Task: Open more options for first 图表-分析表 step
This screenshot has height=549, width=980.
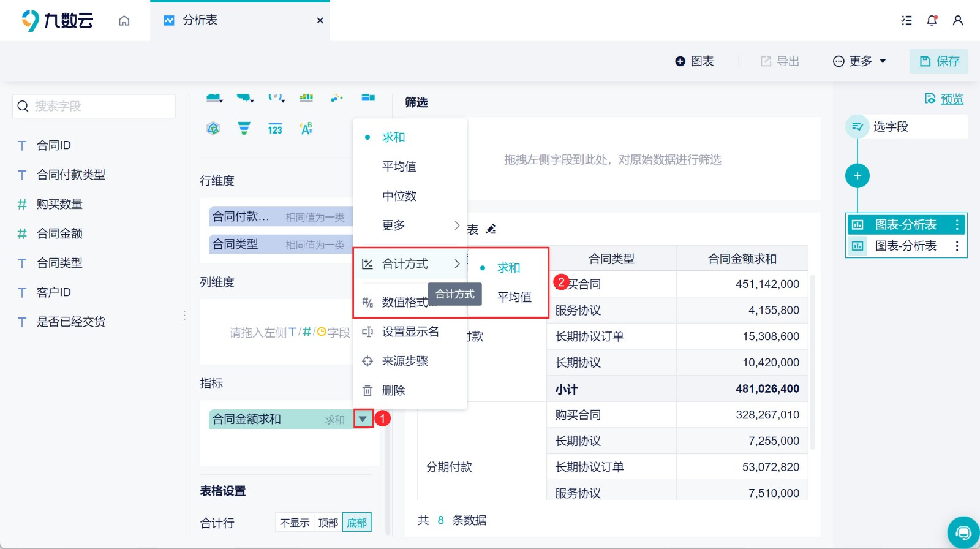Action: (x=957, y=225)
